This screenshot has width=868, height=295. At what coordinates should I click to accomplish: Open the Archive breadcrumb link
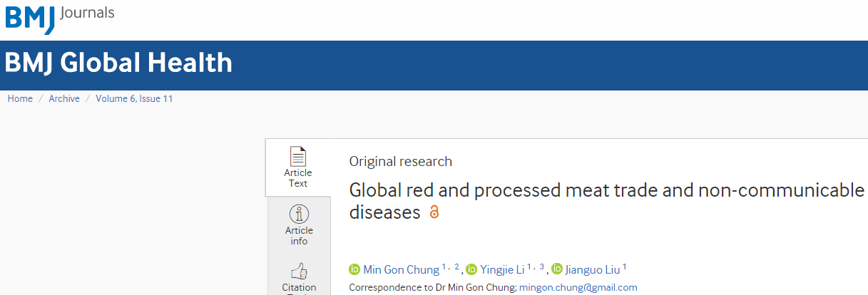(64, 99)
